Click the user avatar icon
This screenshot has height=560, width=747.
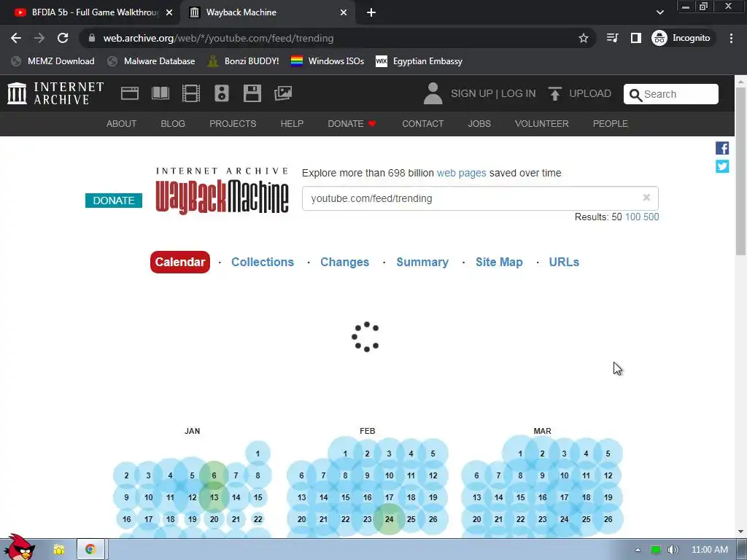(x=433, y=93)
